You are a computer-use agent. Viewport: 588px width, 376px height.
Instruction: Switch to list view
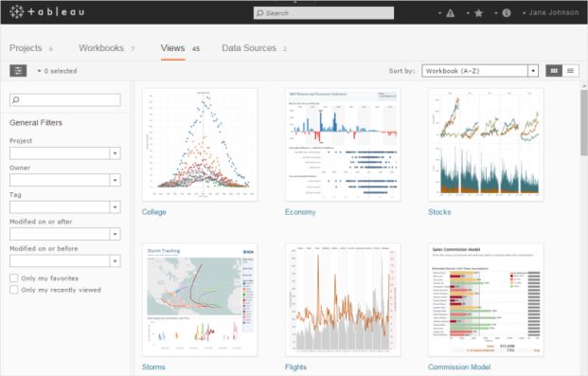(x=570, y=70)
